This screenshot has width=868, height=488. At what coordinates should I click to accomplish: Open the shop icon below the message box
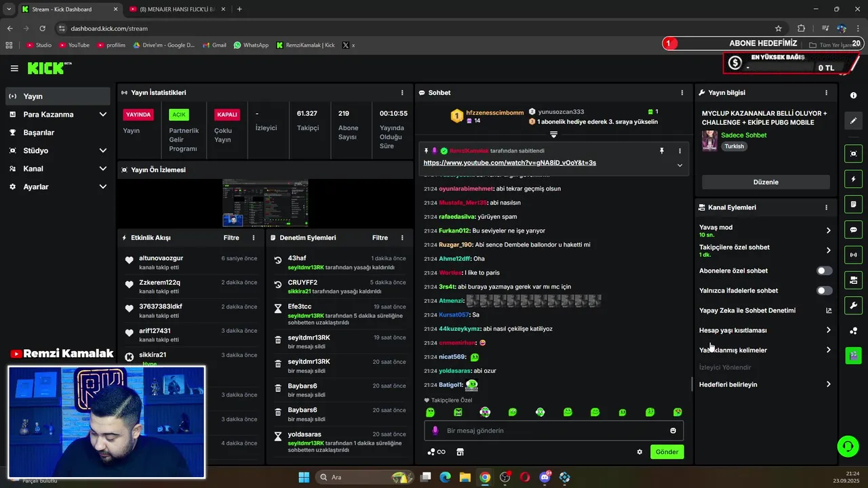[460, 452]
